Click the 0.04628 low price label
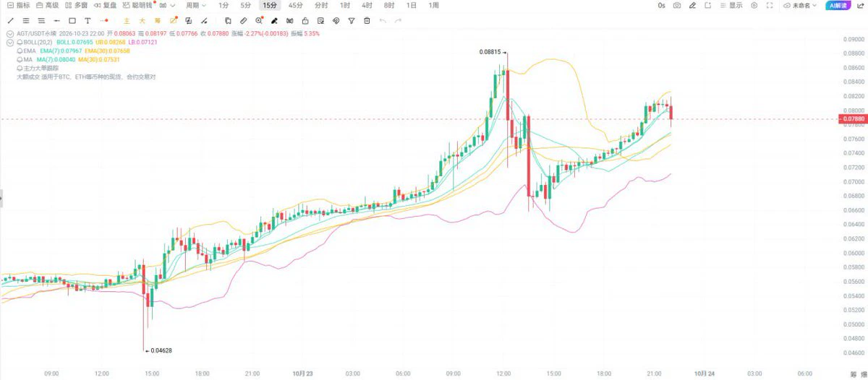The width and height of the screenshot is (868, 380). pos(161,350)
